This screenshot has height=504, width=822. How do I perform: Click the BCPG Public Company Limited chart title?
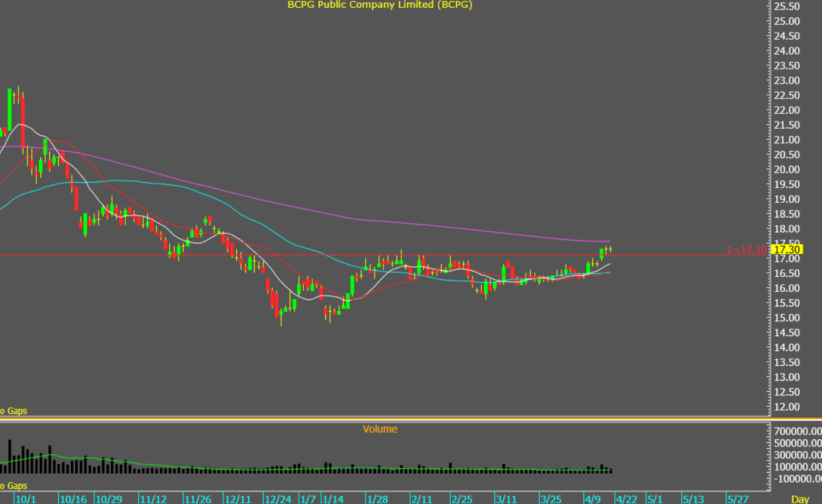[x=380, y=5]
